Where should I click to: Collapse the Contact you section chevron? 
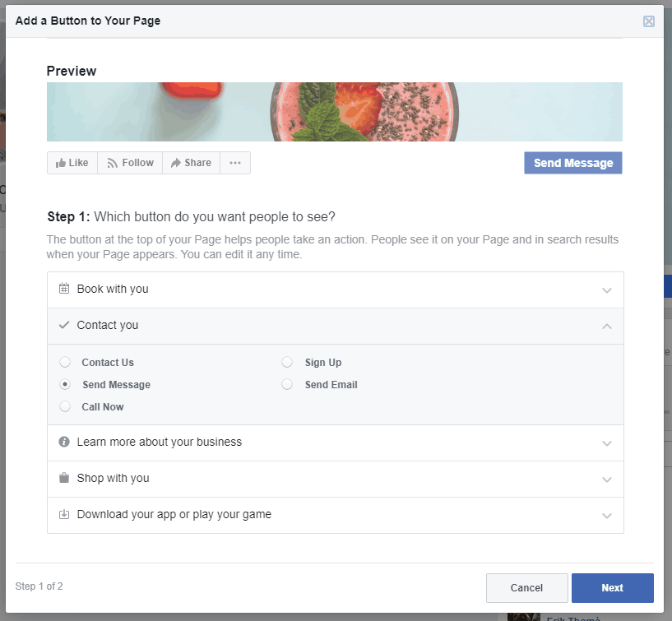click(607, 326)
